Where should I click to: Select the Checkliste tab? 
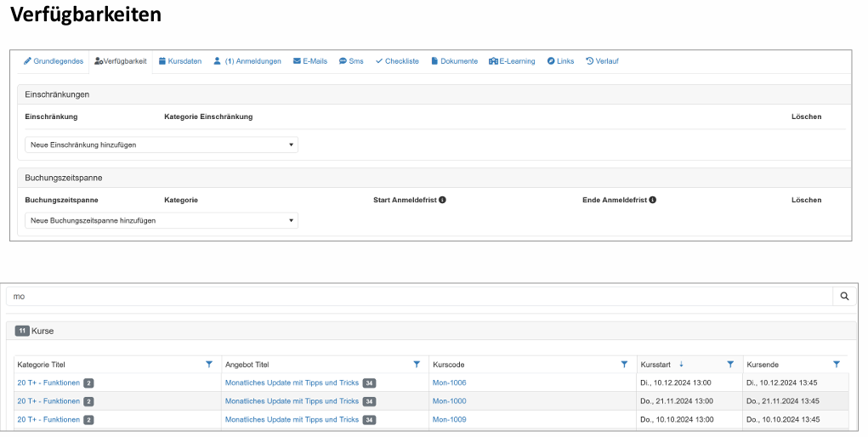(x=397, y=61)
